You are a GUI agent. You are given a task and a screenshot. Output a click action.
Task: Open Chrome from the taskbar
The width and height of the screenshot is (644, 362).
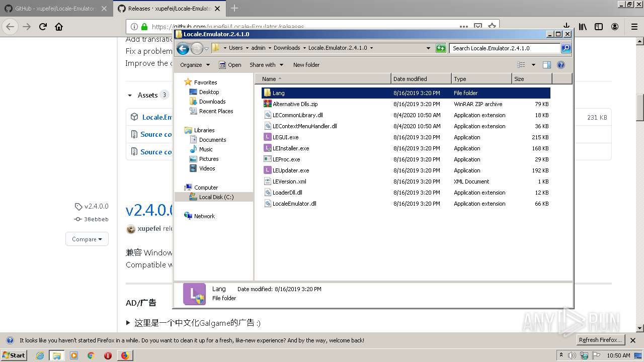pyautogui.click(x=91, y=355)
